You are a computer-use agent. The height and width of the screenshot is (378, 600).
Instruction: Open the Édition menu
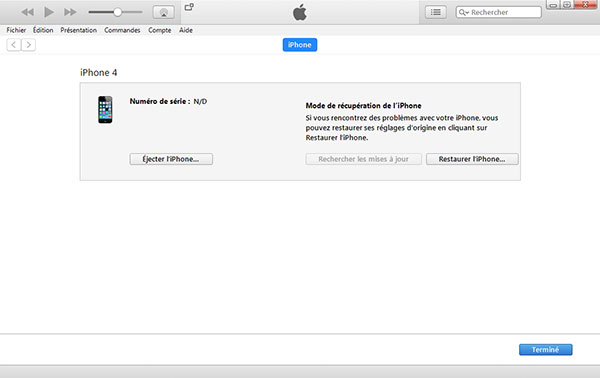[x=43, y=30]
